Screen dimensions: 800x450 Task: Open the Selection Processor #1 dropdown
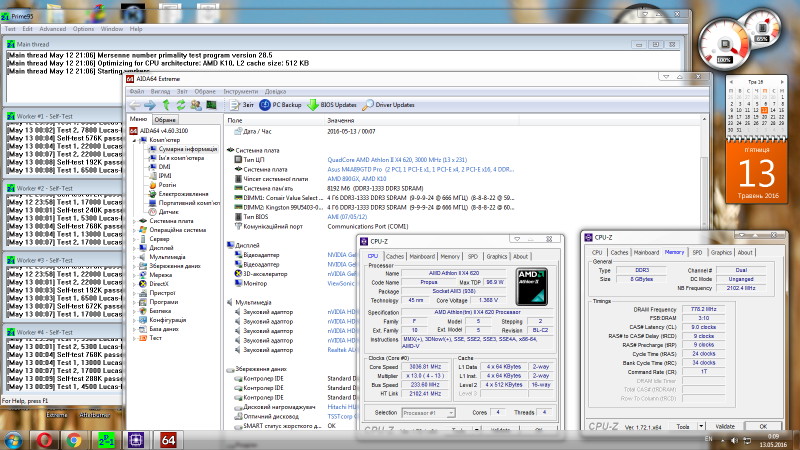tap(429, 412)
